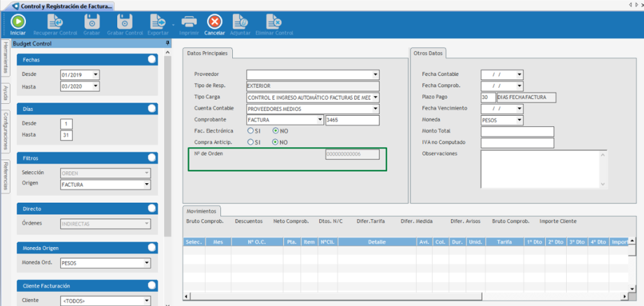Open the Proveedor dropdown
The width and height of the screenshot is (644, 306).
(x=375, y=74)
